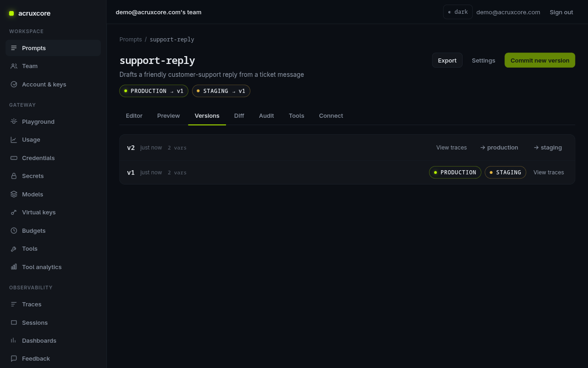The height and width of the screenshot is (368, 588).
Task: Click STAGING → v1 header badge
Action: [x=221, y=91]
